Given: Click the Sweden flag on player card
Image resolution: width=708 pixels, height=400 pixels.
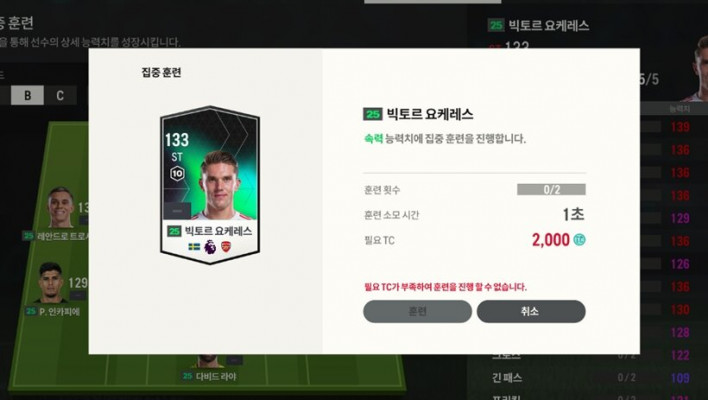Looking at the screenshot, I should click(194, 247).
